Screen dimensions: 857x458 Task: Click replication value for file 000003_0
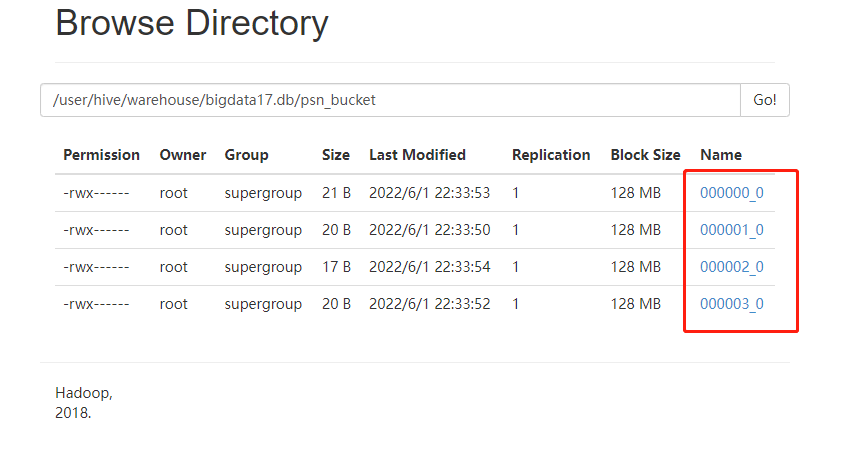516,304
